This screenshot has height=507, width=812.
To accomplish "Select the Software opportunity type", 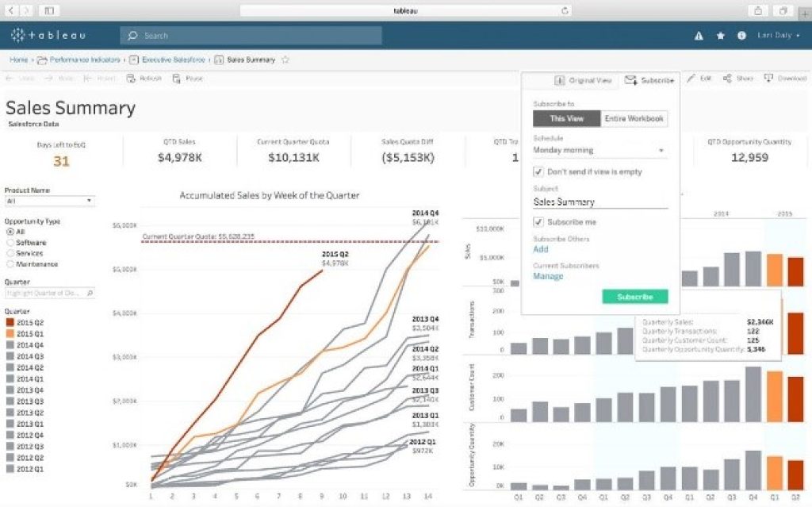I will click(10, 243).
